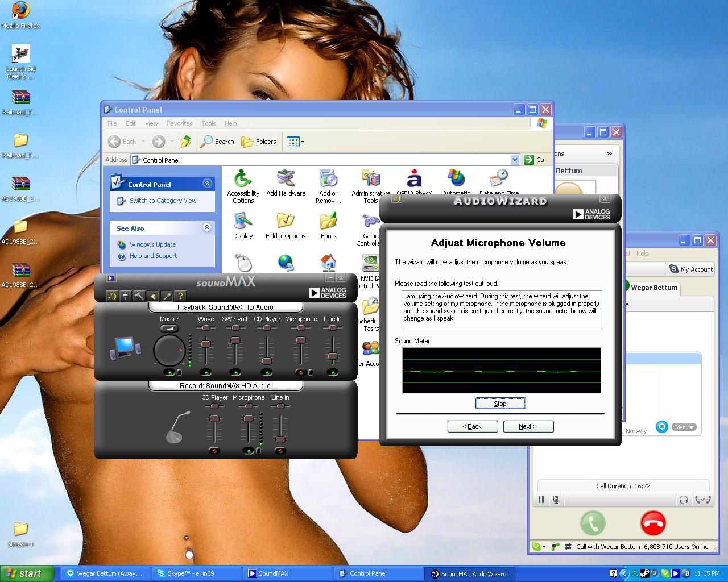Mute the SW Synth playback channel
728x582 pixels.
coord(235,373)
